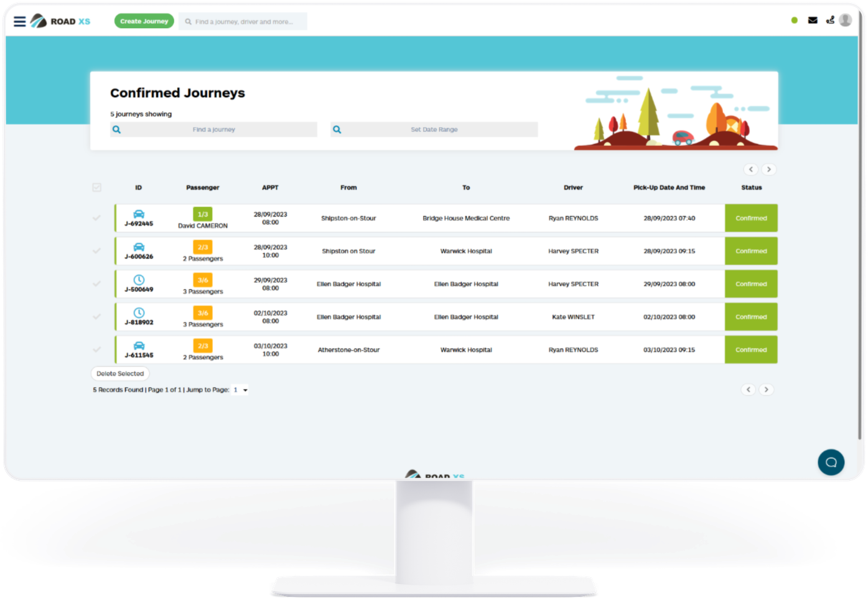This screenshot has height=599, width=868.
Task: Open the hamburger menu in the top left
Action: pyautogui.click(x=19, y=21)
